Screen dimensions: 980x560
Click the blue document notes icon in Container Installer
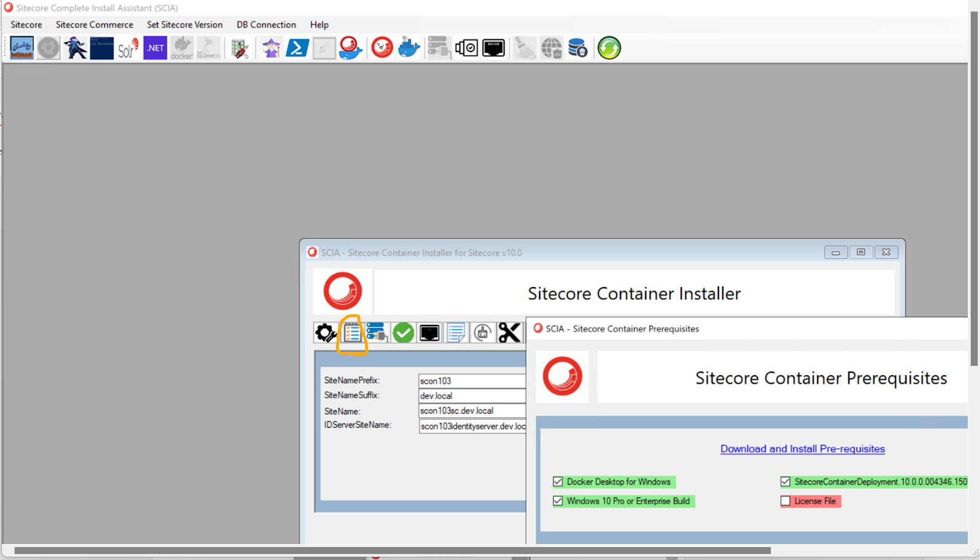[456, 333]
